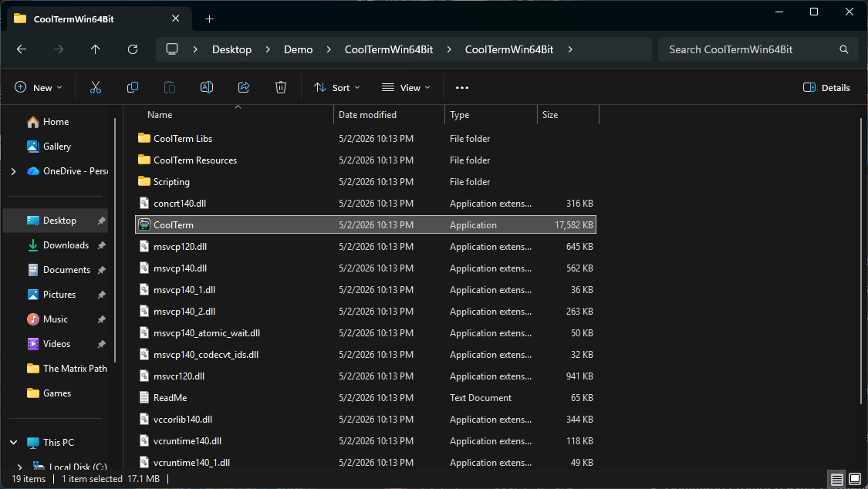Viewport: 868px width, 489px height.
Task: Open the Sort dropdown
Action: (337, 87)
